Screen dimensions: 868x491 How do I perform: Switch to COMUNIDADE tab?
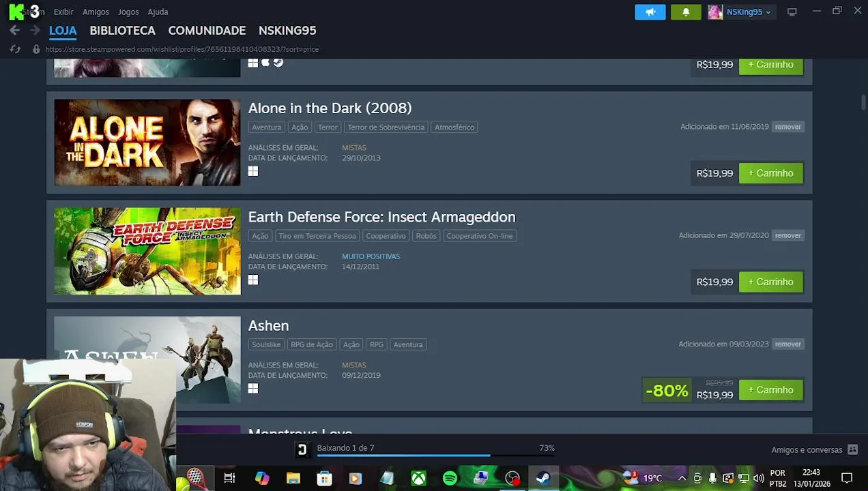(x=207, y=31)
